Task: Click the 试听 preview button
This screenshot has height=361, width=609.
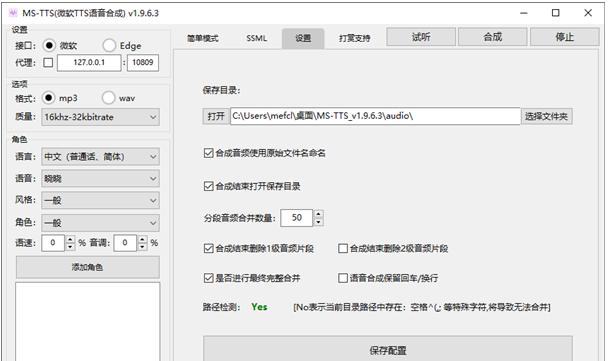Action: coord(421,37)
